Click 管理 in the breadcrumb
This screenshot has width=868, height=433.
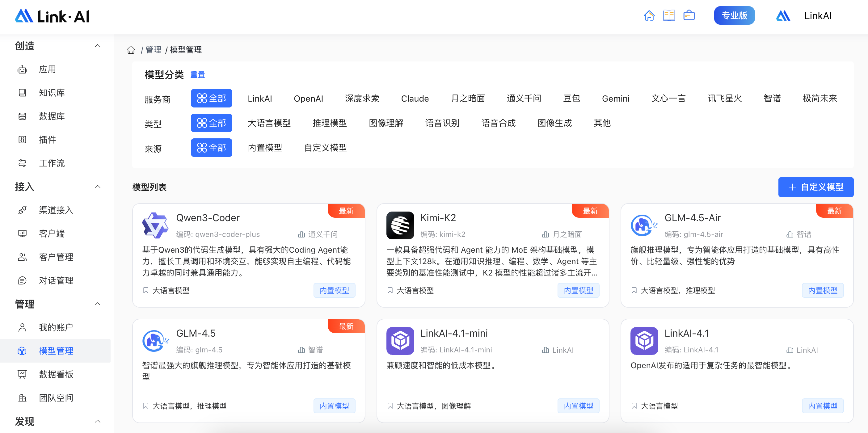[x=153, y=50]
